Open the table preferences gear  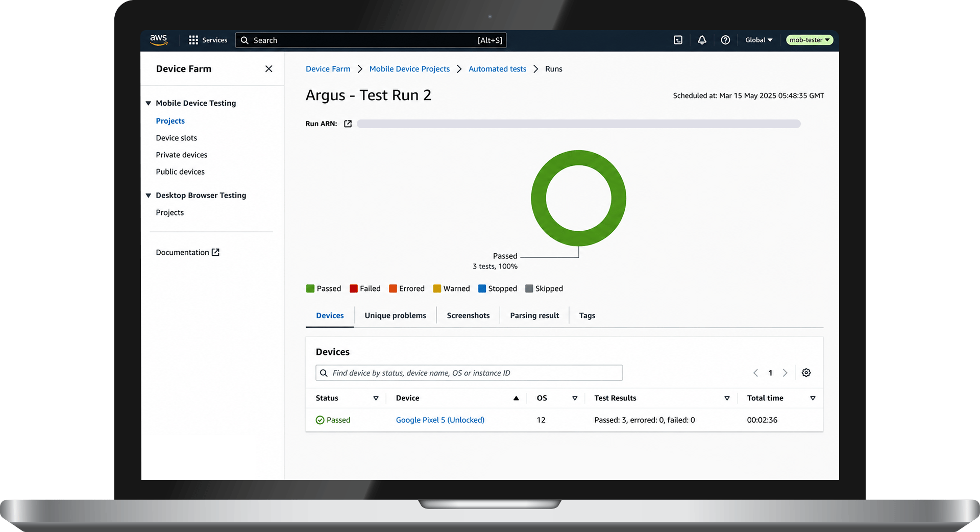click(x=806, y=373)
